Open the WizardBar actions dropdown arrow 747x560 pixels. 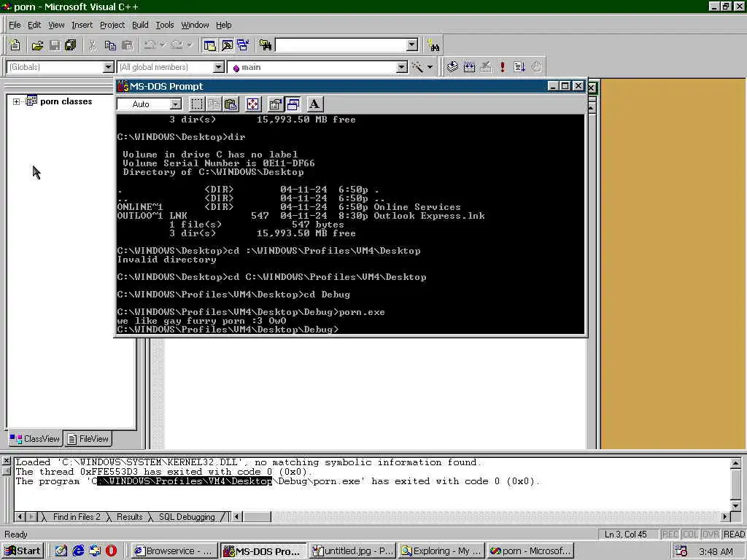tap(430, 67)
